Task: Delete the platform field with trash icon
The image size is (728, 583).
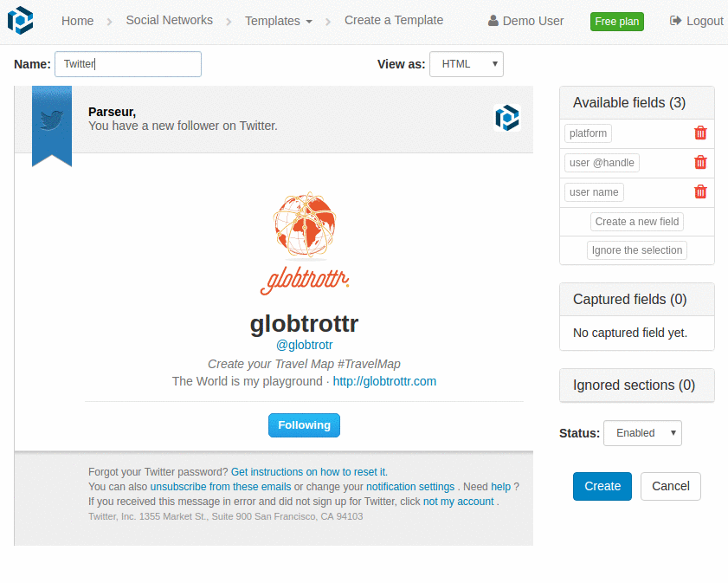Action: tap(700, 133)
